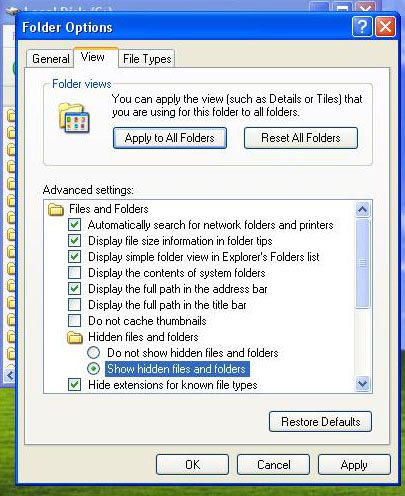Click the Folder views icon

[x=74, y=118]
